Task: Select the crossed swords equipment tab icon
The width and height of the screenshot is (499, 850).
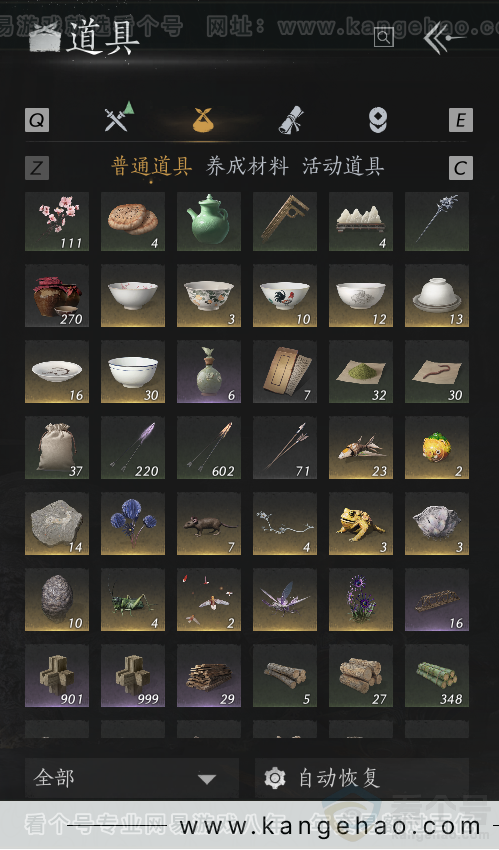Action: point(119,117)
